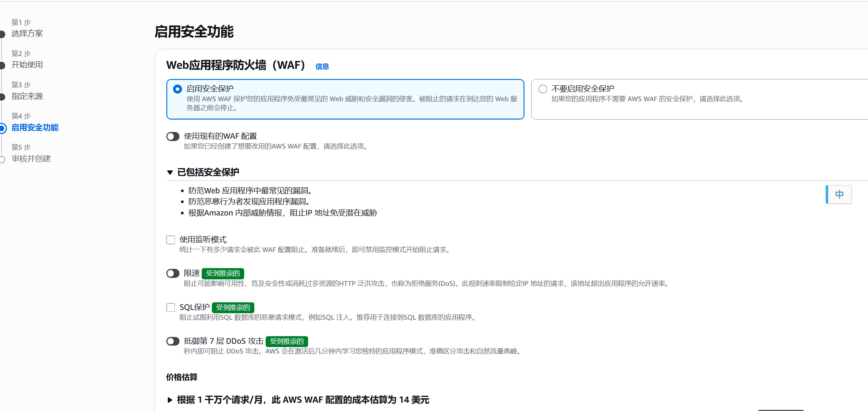868x411 pixels.
Task: Click the 启用安全功能 current step label
Action: click(x=35, y=127)
